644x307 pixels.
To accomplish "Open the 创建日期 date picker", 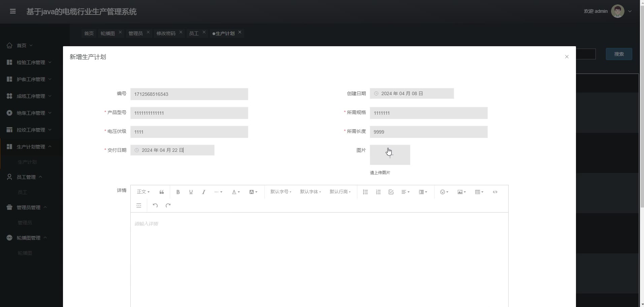I will (x=412, y=93).
